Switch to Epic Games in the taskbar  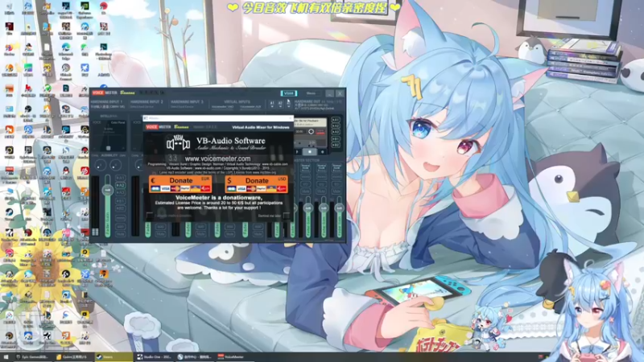click(32, 357)
